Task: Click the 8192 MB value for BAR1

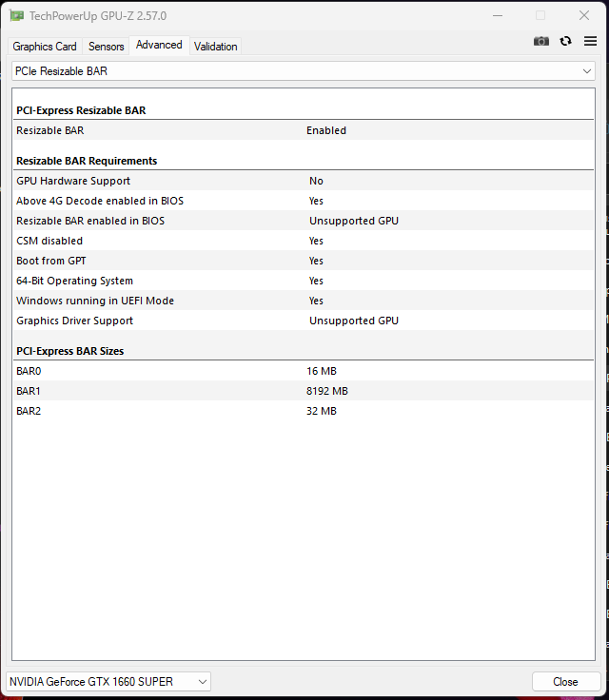Action: point(327,391)
